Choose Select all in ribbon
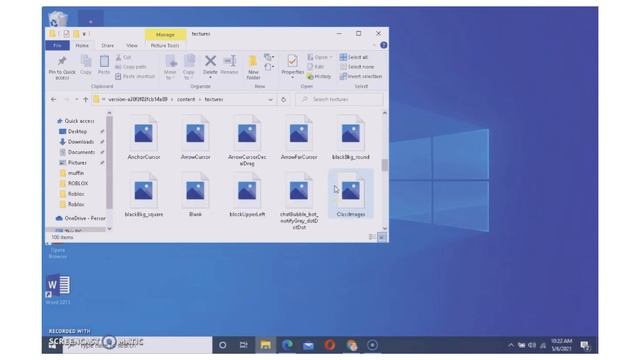Screen dimensions: 640x360 (354, 58)
